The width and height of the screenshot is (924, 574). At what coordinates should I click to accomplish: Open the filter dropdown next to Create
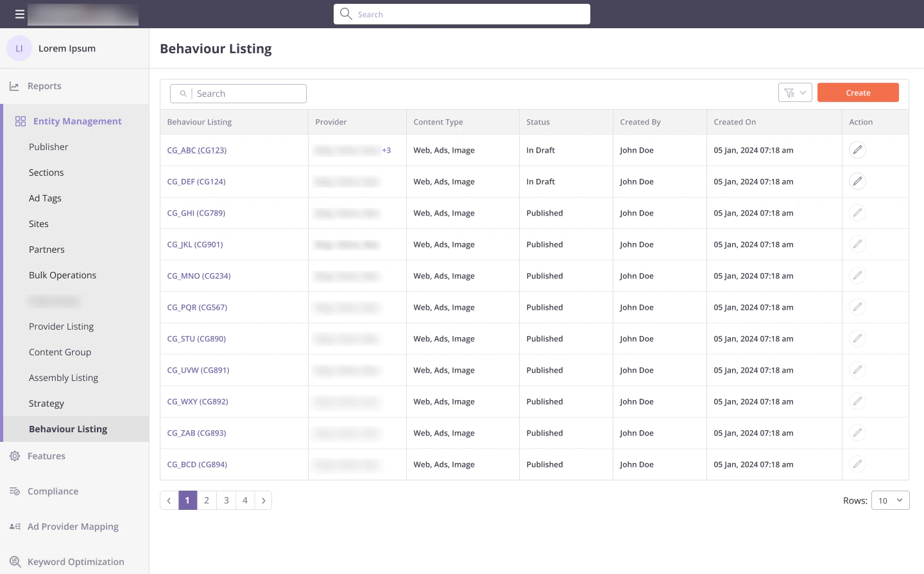(795, 92)
